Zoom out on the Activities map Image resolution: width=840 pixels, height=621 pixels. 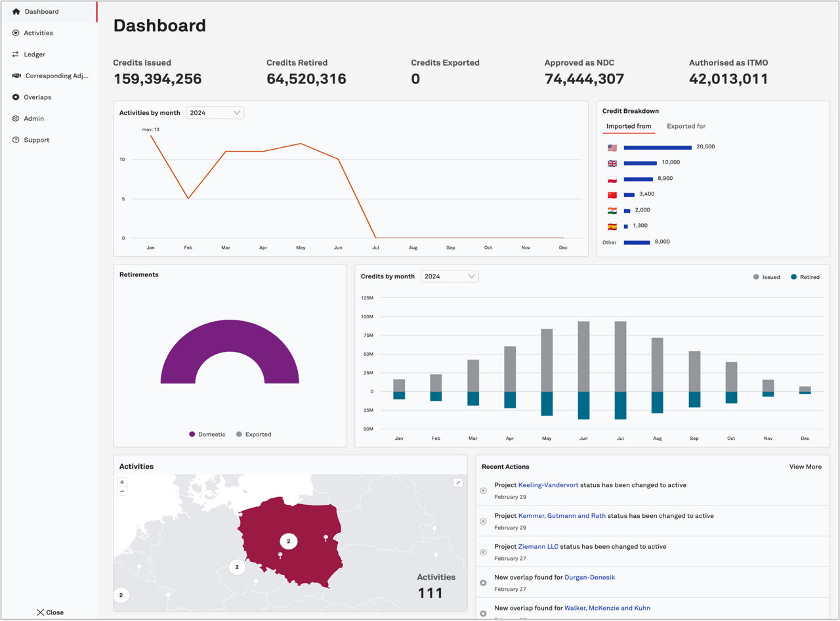(x=122, y=491)
